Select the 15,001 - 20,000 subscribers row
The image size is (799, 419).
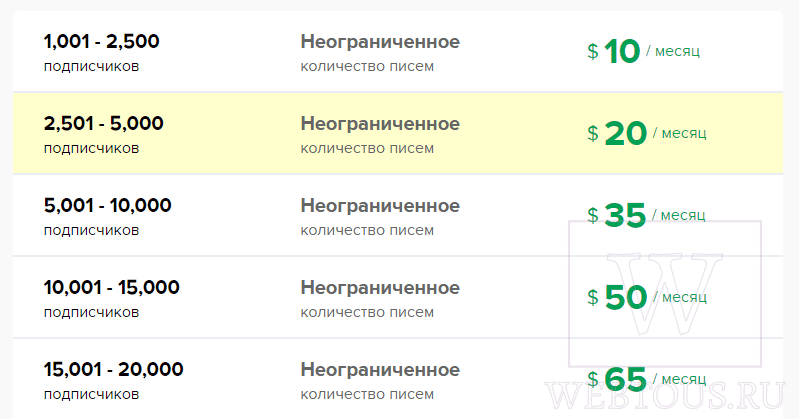pyautogui.click(x=397, y=379)
